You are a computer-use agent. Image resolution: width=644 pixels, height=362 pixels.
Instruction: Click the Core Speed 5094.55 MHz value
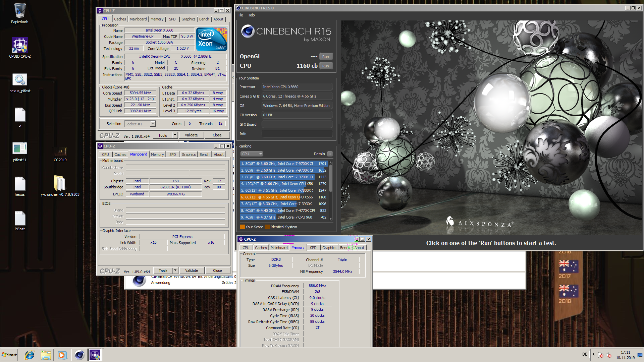pyautogui.click(x=140, y=93)
